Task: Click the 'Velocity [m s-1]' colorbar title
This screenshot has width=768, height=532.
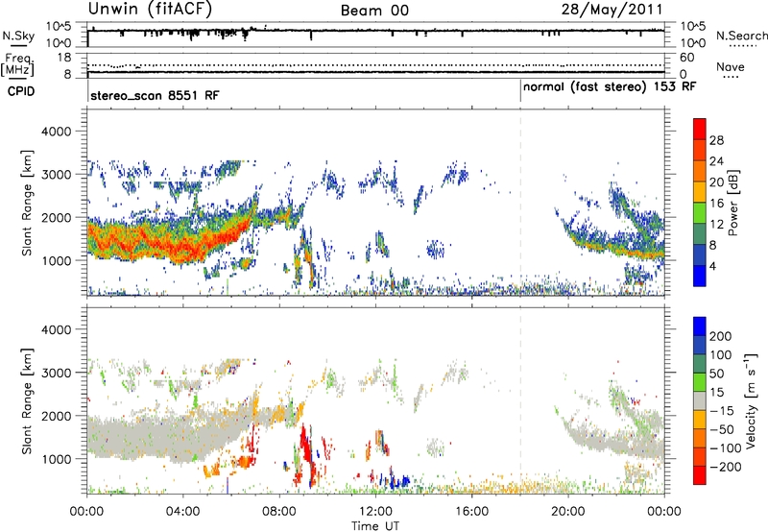Action: click(x=751, y=400)
